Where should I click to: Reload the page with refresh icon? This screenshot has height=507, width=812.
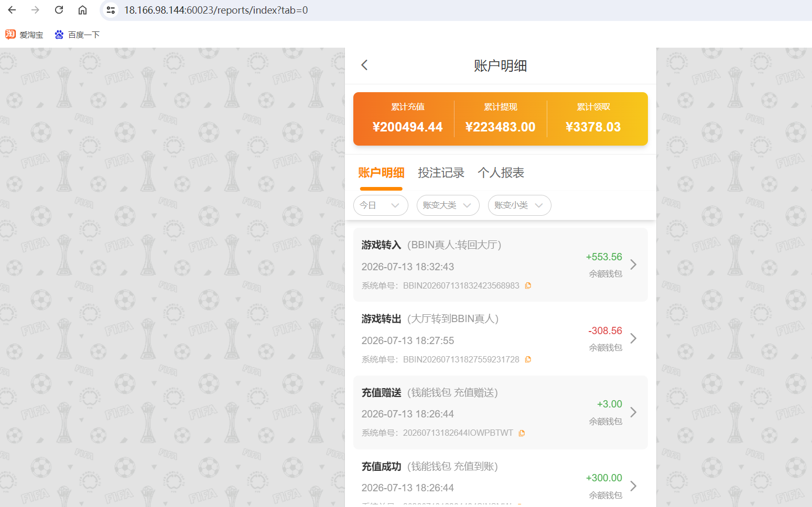point(59,10)
